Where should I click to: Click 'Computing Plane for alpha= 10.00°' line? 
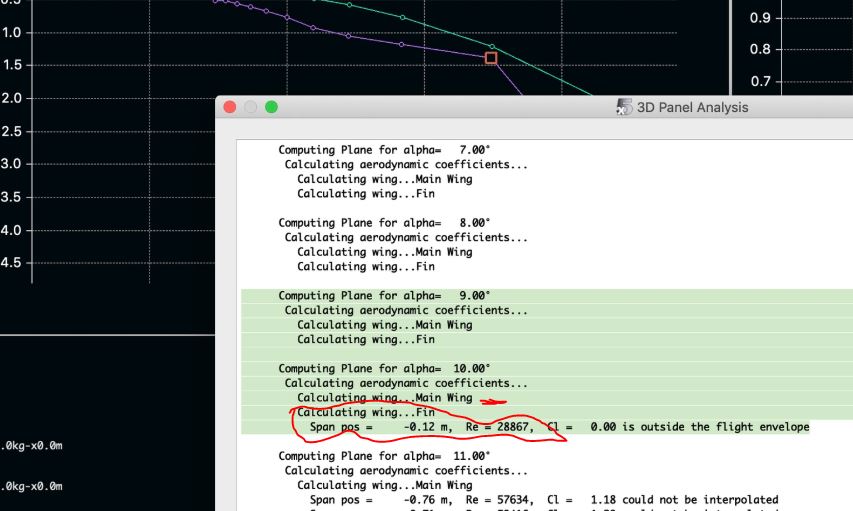(384, 368)
